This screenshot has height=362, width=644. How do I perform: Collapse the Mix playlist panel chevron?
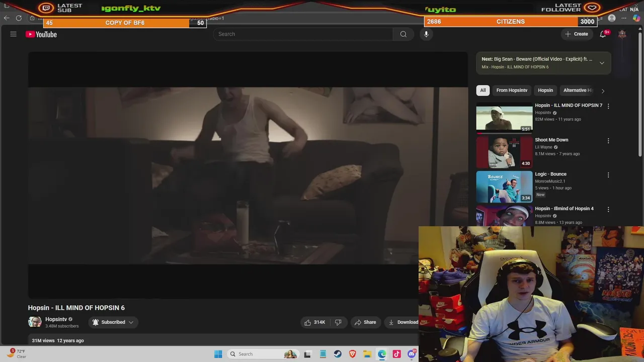[602, 63]
